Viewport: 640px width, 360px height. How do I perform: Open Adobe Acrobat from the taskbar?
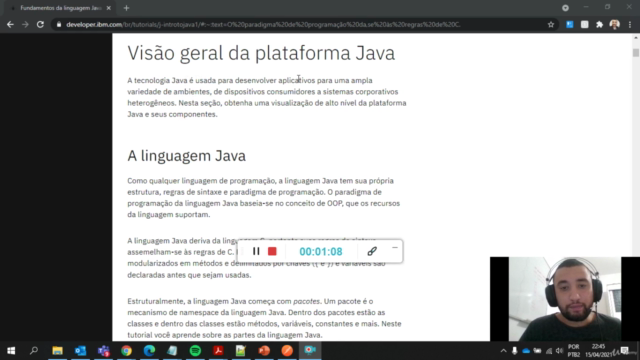[218, 351]
